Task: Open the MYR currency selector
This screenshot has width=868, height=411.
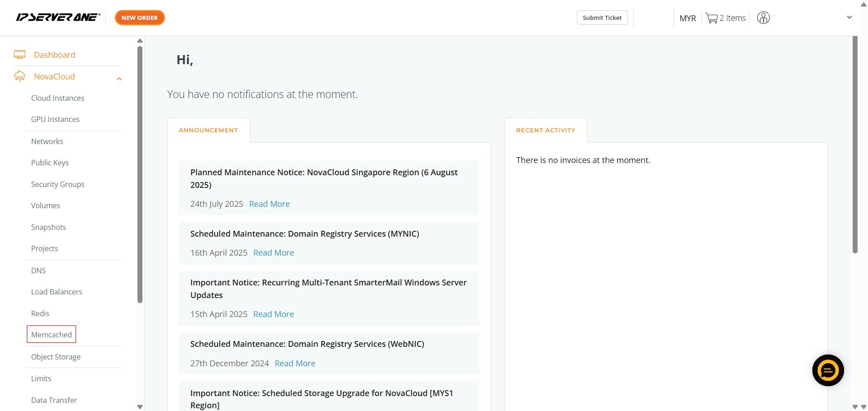Action: 688,18
